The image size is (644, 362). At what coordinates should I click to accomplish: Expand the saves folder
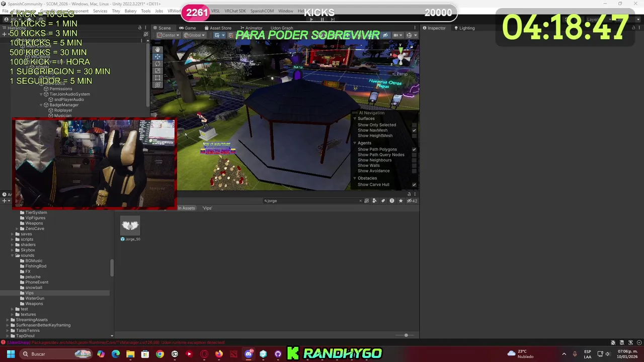coord(13,234)
